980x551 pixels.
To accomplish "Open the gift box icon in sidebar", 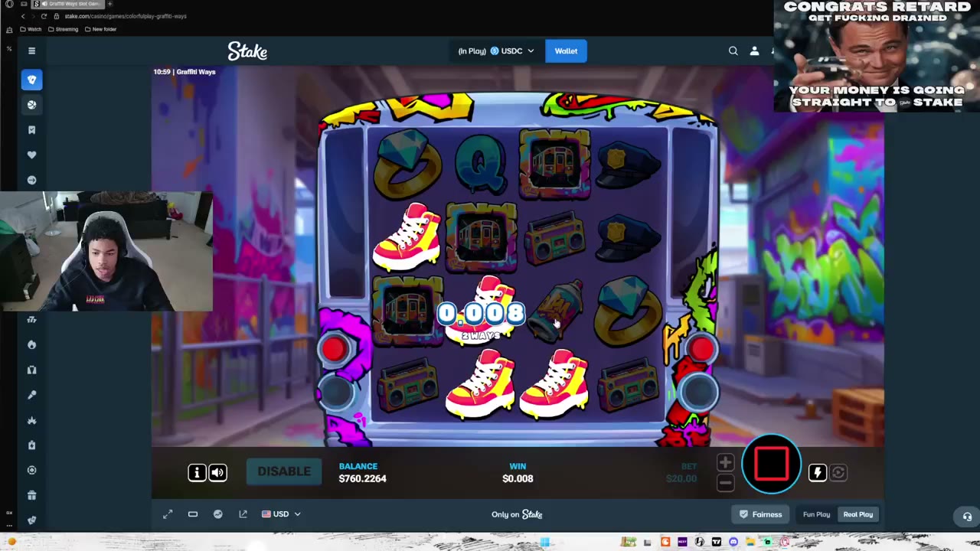I will (x=31, y=495).
